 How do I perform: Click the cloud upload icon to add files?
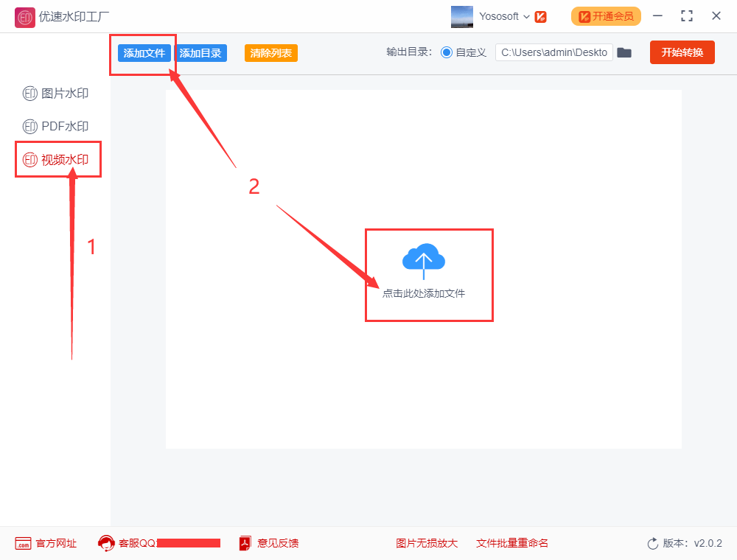tap(424, 259)
